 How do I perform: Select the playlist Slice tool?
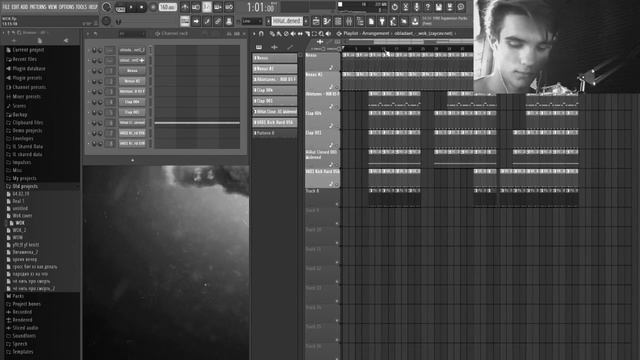307,33
